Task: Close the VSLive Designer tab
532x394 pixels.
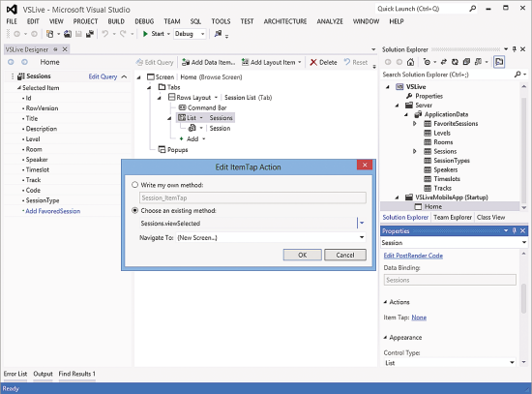Action: point(65,49)
